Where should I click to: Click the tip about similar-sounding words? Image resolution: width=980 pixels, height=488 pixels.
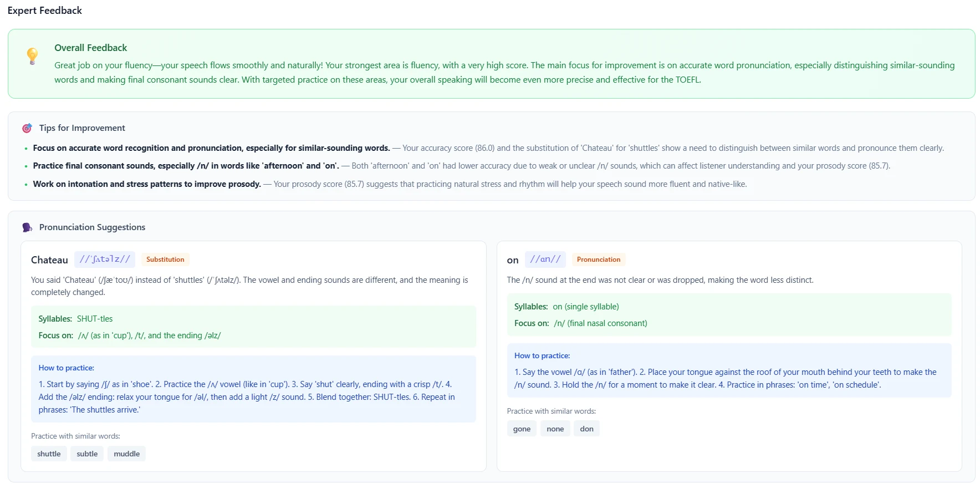(488, 148)
